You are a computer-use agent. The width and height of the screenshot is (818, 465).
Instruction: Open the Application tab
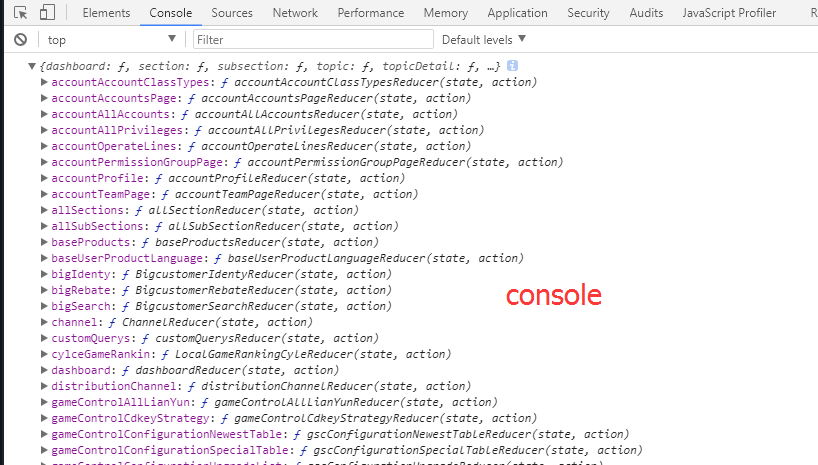518,13
